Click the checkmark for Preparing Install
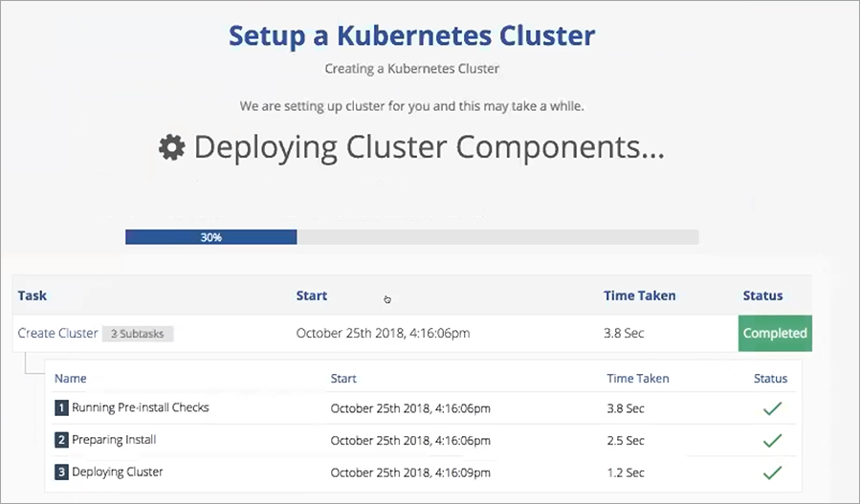This screenshot has height=504, width=860. tap(772, 440)
